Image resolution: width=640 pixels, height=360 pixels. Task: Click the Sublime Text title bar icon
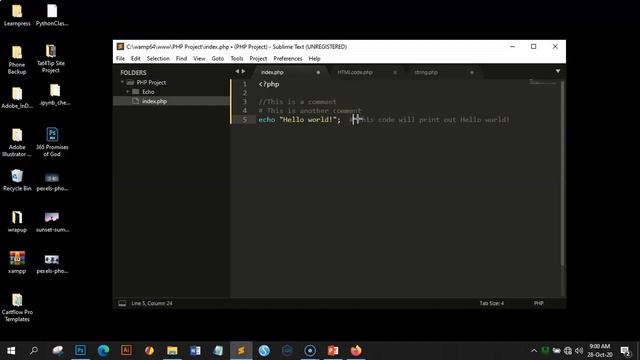tap(120, 47)
